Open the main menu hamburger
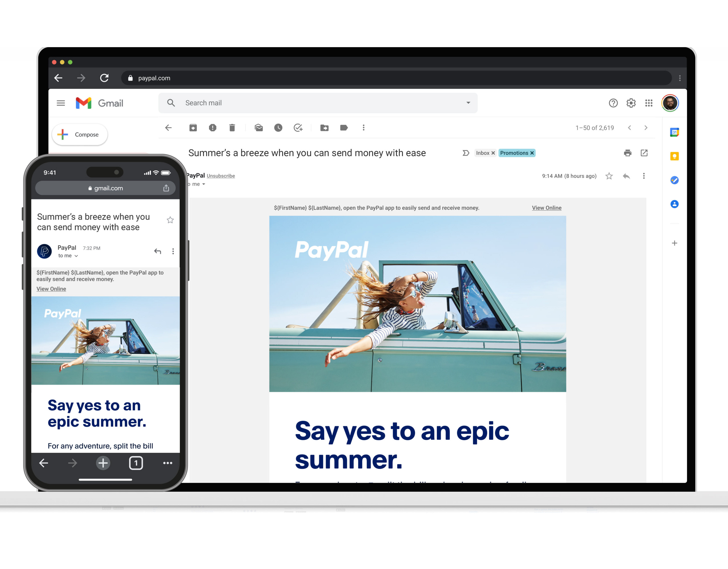 tap(61, 103)
